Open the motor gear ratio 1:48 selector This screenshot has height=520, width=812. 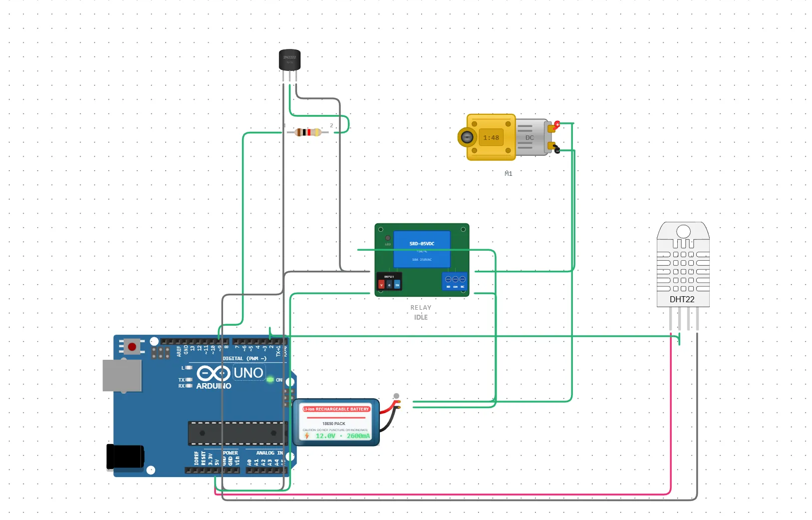click(492, 137)
